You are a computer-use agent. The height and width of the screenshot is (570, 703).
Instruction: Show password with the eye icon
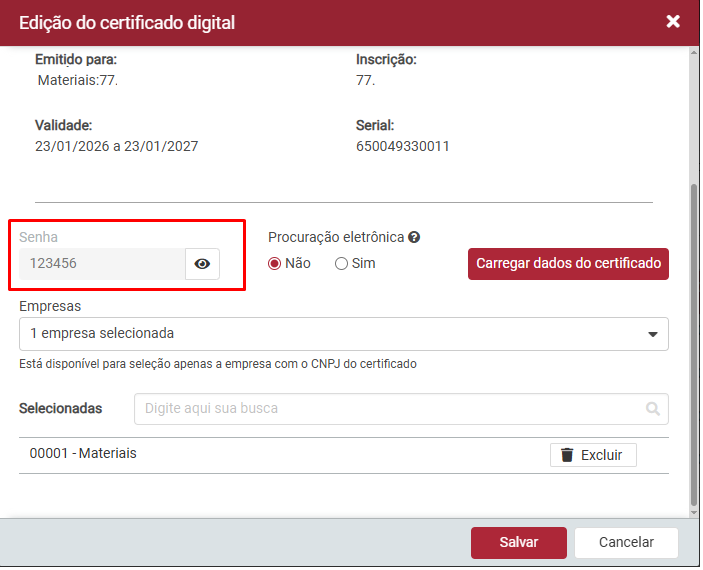[202, 264]
